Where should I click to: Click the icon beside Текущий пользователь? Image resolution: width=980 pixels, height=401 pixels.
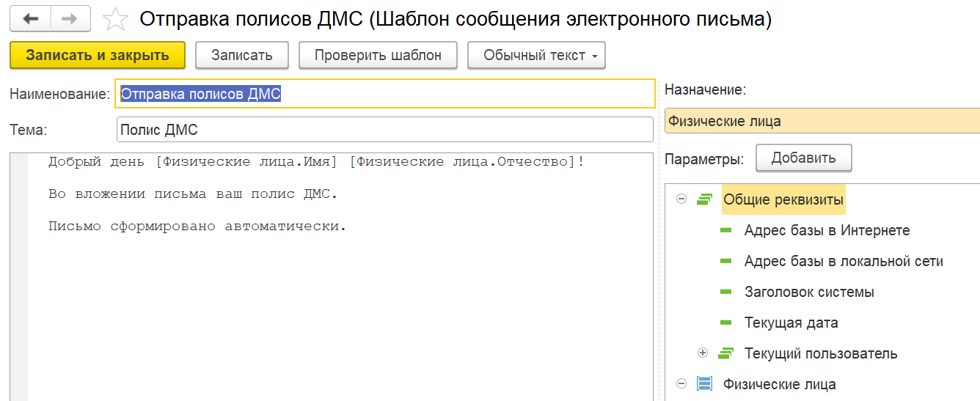[726, 353]
